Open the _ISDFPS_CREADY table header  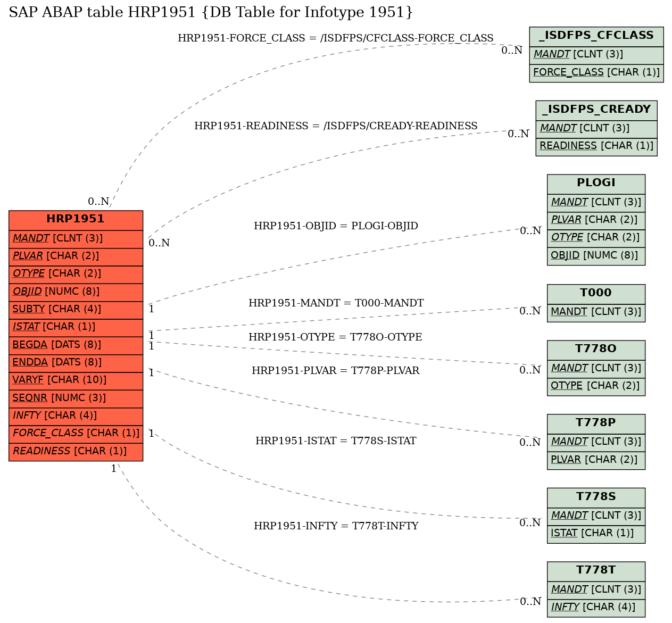click(596, 110)
